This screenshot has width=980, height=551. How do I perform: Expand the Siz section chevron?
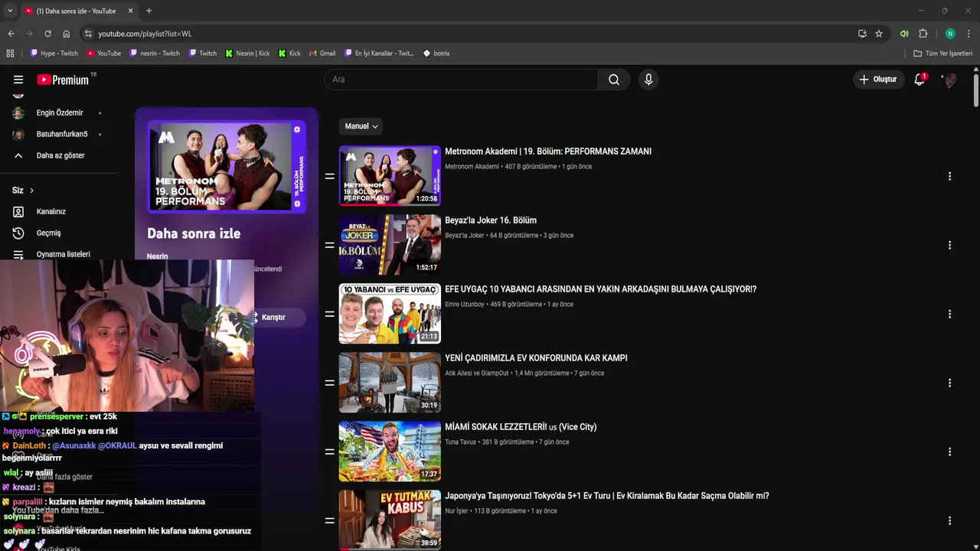click(x=31, y=191)
